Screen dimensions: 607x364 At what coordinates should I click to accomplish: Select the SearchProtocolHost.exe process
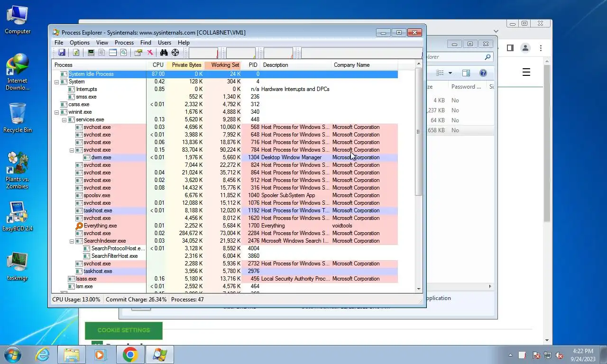click(225, 248)
